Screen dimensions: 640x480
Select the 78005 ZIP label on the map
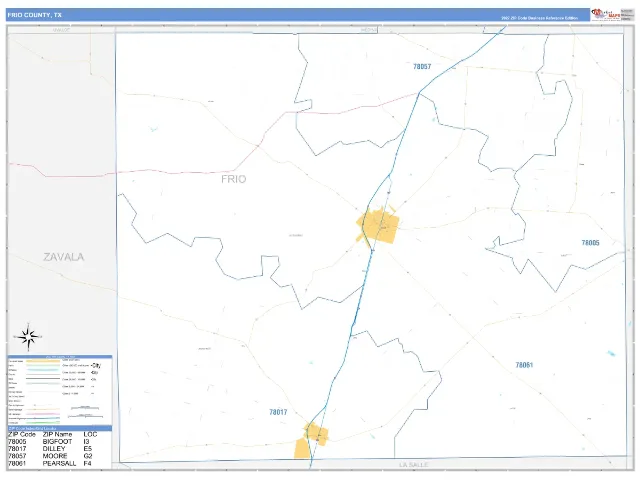tap(590, 243)
